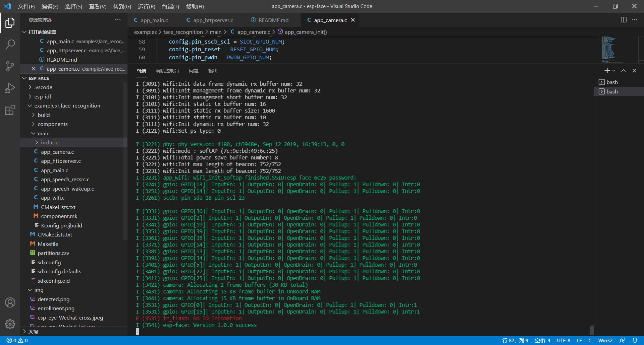Change end of line sequence LF

(579, 340)
